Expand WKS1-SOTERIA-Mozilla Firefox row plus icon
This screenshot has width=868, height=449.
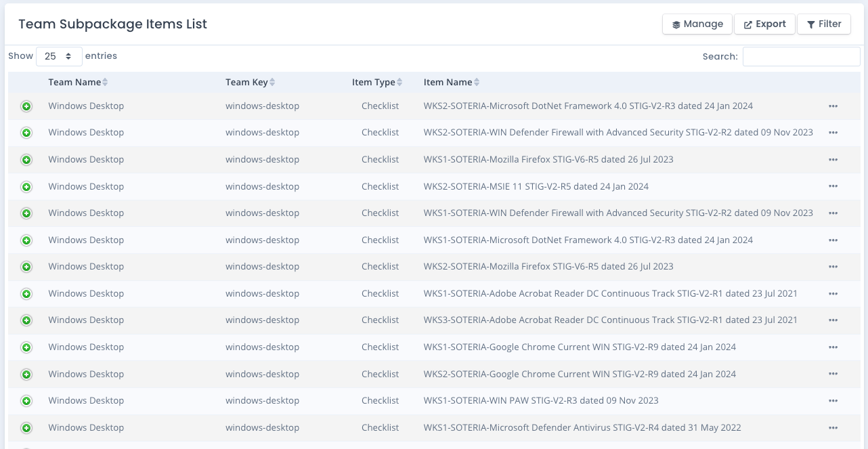pos(26,160)
